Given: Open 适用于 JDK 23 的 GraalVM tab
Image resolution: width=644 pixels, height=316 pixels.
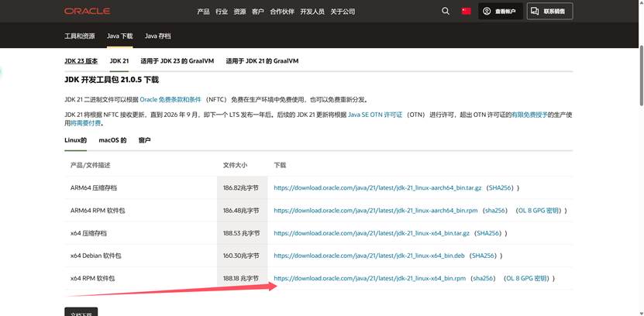Looking at the screenshot, I should coord(177,60).
